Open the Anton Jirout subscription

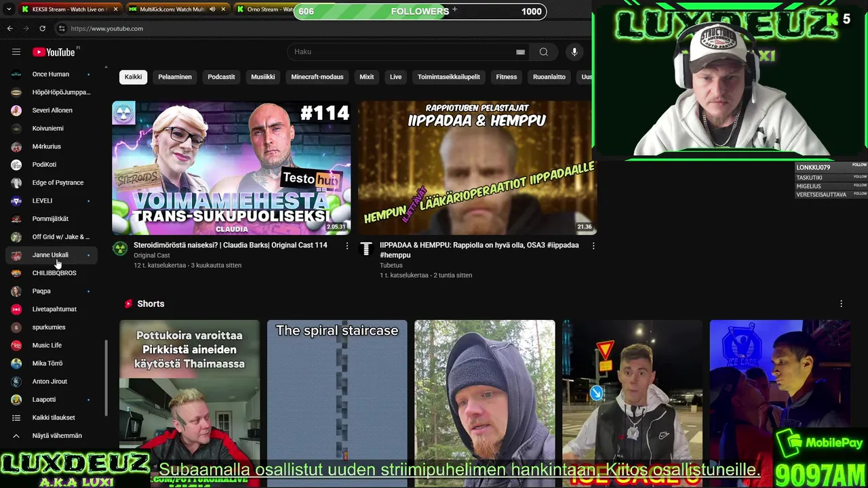point(52,382)
